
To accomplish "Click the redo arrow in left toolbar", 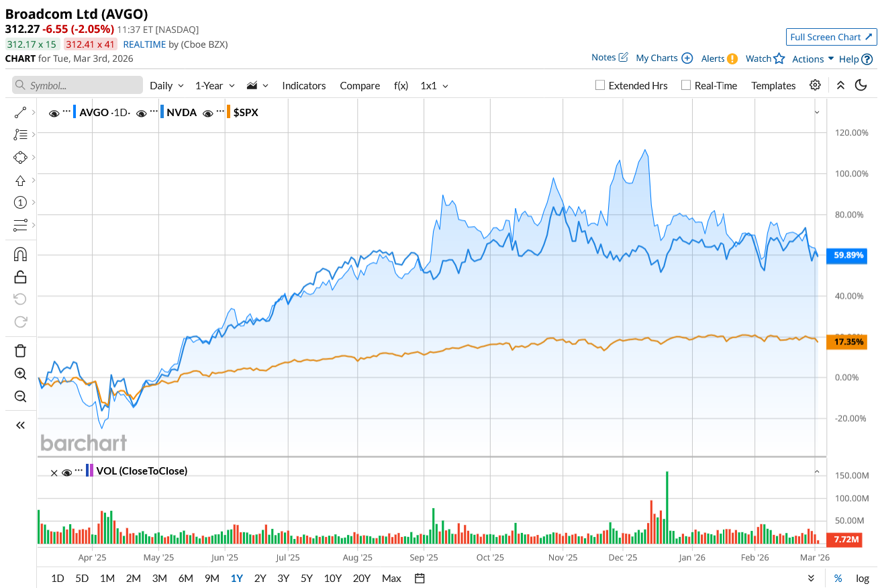I will (20, 322).
